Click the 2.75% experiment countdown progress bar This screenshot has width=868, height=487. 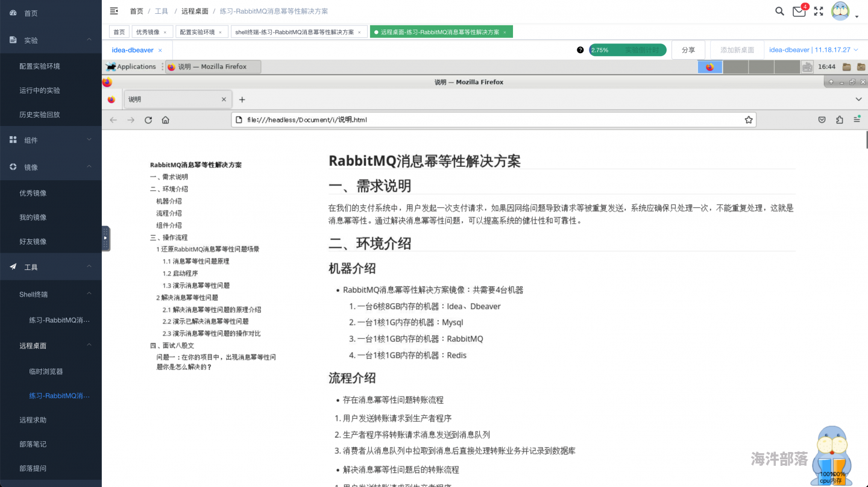coord(627,50)
